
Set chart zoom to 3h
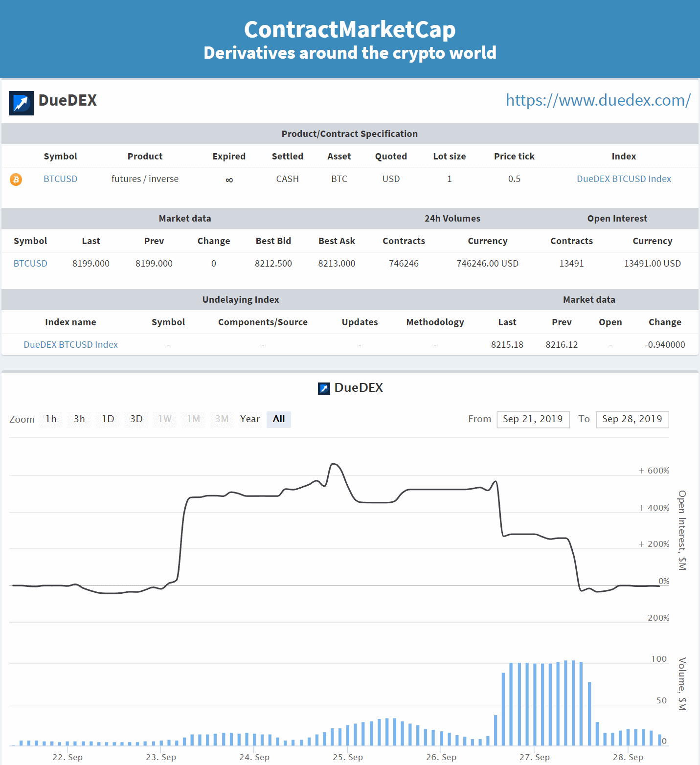(x=79, y=419)
